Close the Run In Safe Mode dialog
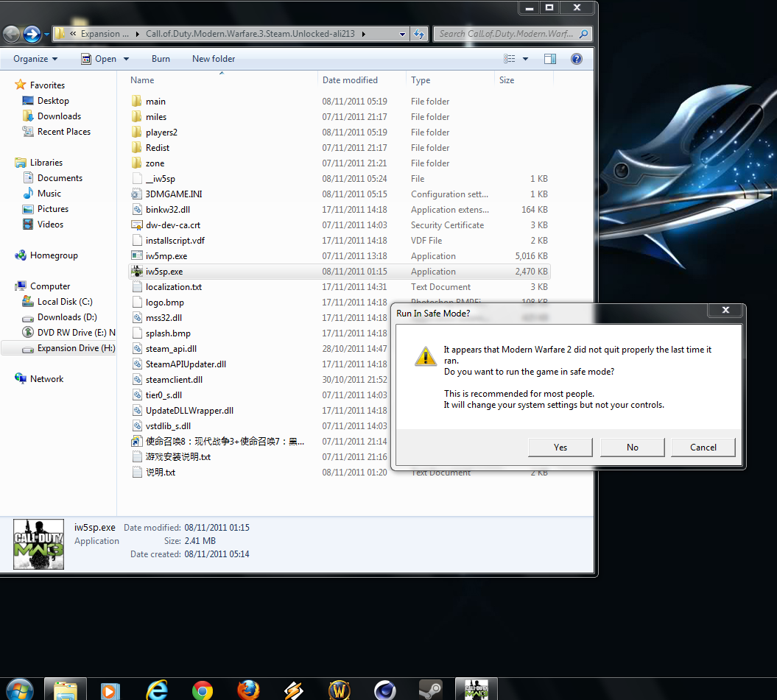Image resolution: width=777 pixels, height=700 pixels. 725,310
